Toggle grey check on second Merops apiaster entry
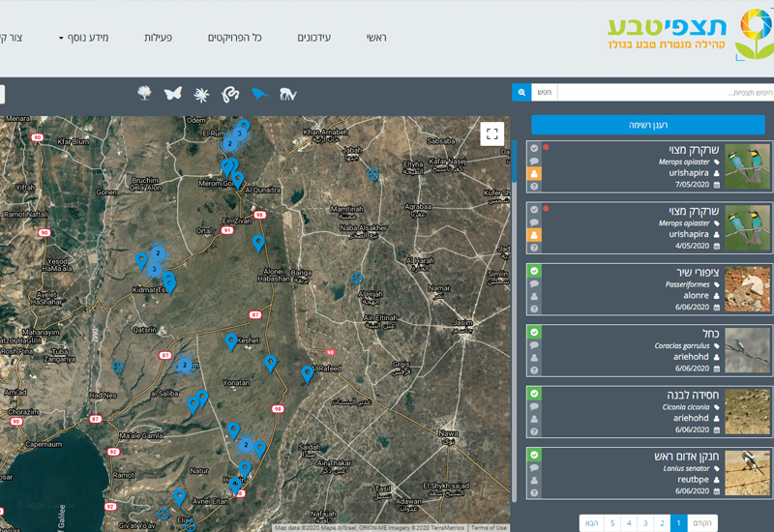774x532 pixels. tap(534, 209)
